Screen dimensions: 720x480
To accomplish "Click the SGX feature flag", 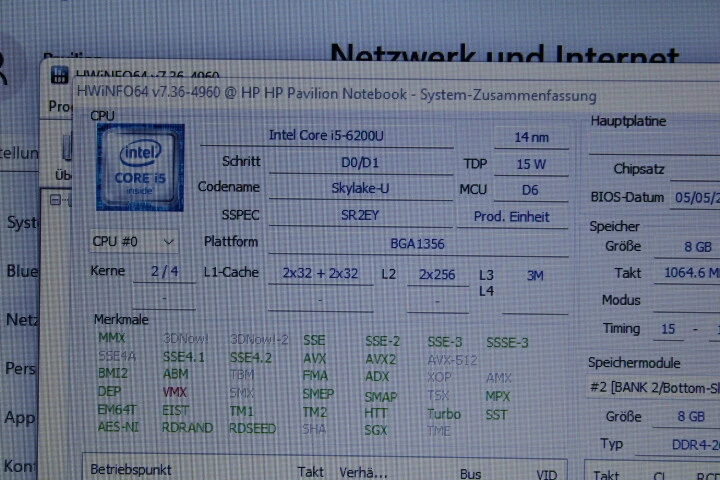I will pos(376,430).
